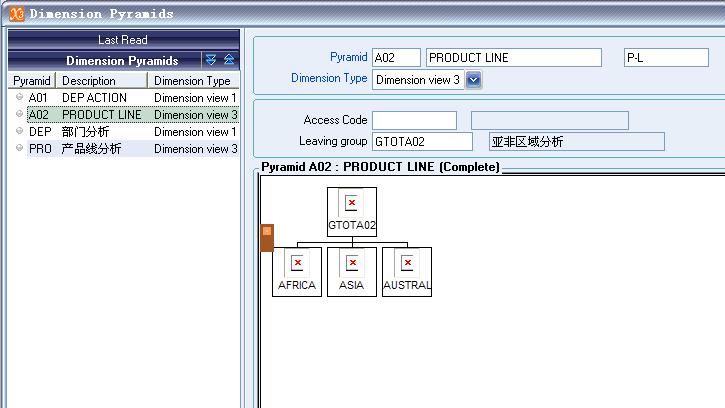The width and height of the screenshot is (725, 408).
Task: Click the Sage application icon in title bar
Action: click(16, 13)
